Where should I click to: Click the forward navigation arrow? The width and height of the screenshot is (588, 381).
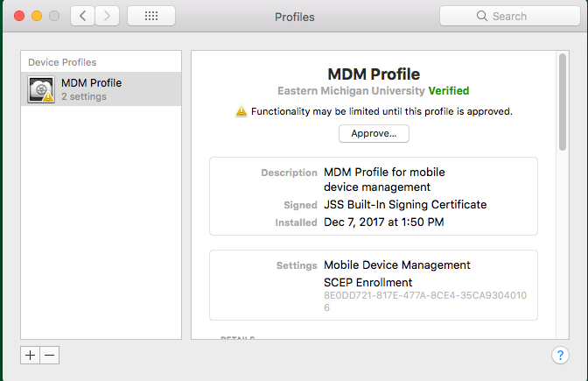[x=108, y=16]
